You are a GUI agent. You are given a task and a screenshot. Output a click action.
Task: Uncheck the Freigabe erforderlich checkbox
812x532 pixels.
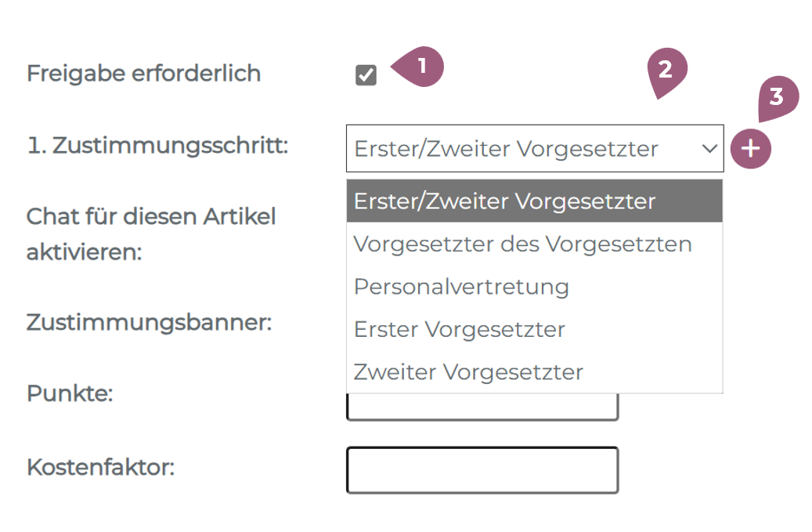pyautogui.click(x=366, y=75)
